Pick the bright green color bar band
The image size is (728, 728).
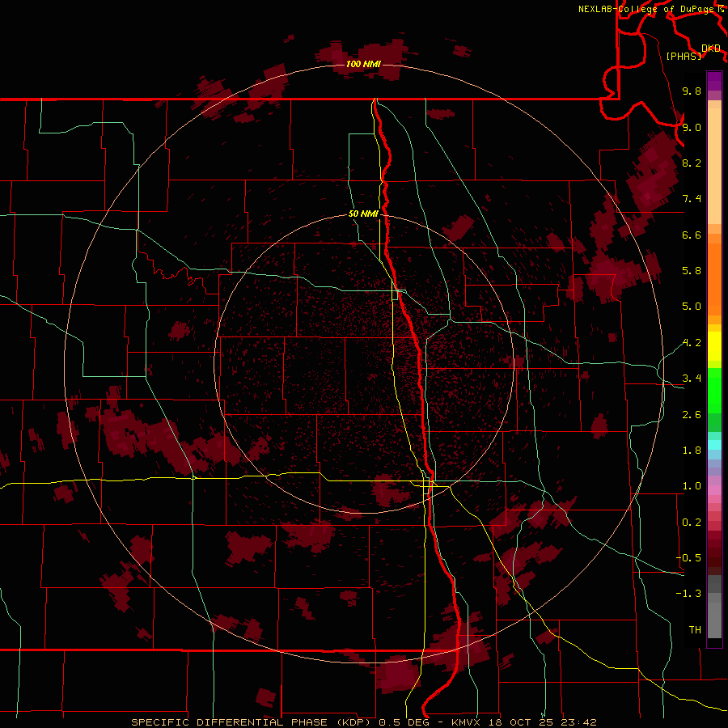pos(714,391)
